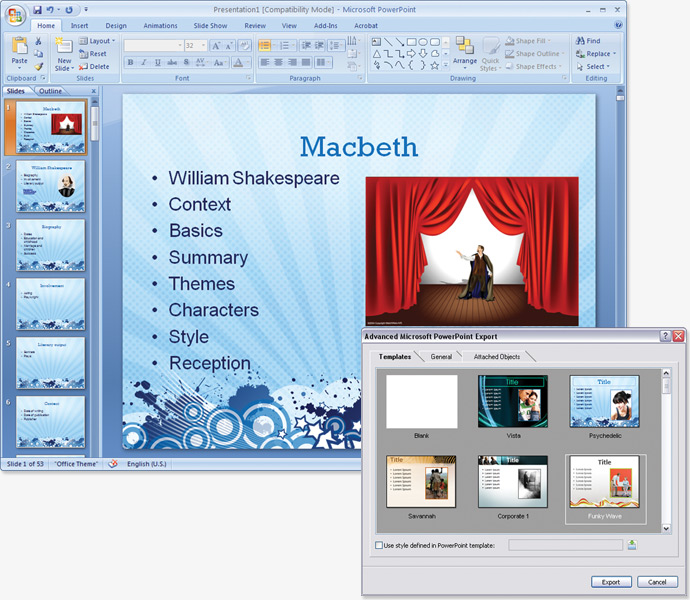690x600 pixels.
Task: Toggle the bullets list button
Action: (264, 45)
